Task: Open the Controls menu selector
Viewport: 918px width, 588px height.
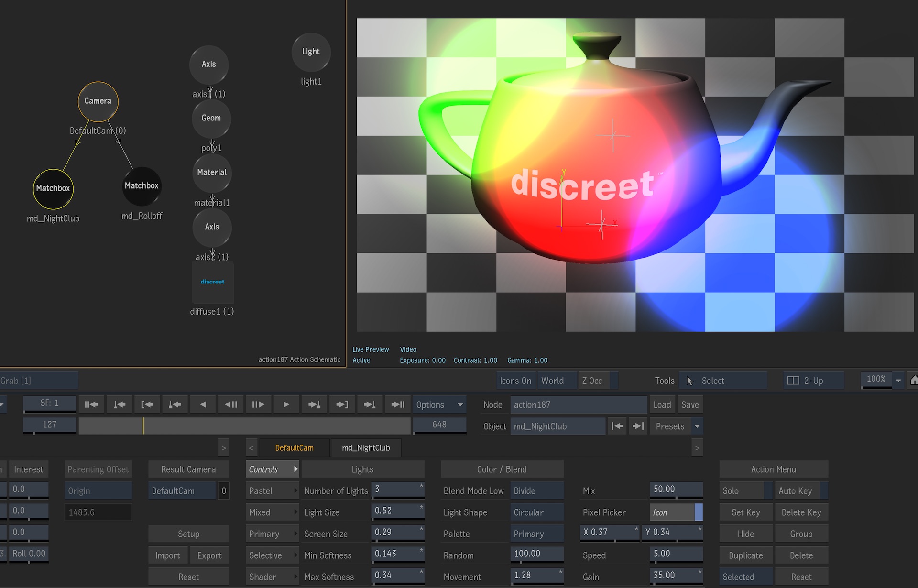Action: tap(272, 469)
